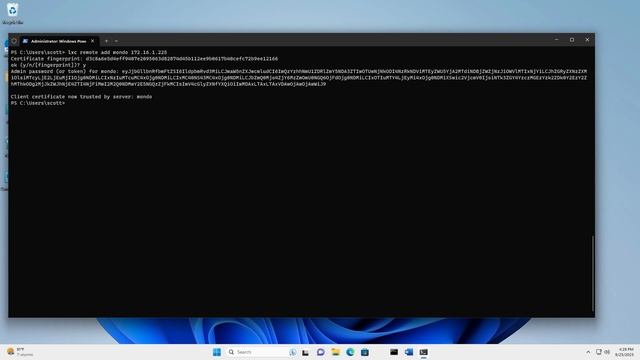This screenshot has height=360, width=640.
Task: Open volume control from system tray
Action: point(607,352)
